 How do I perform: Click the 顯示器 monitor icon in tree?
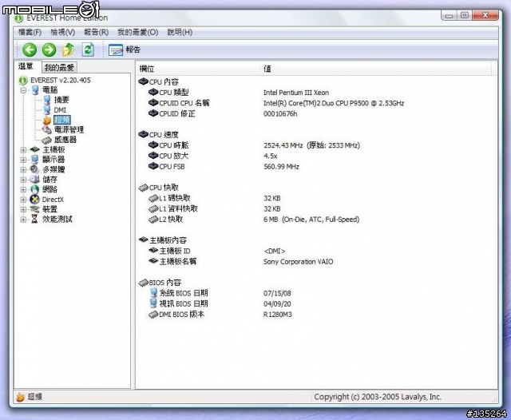35,160
